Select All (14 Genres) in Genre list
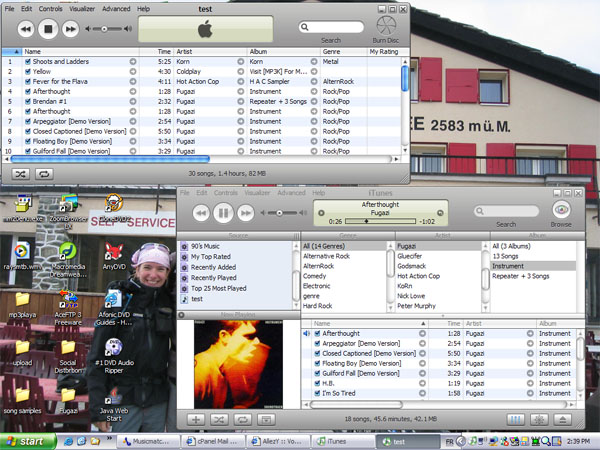Image resolution: width=600 pixels, height=450 pixels. pyautogui.click(x=344, y=246)
